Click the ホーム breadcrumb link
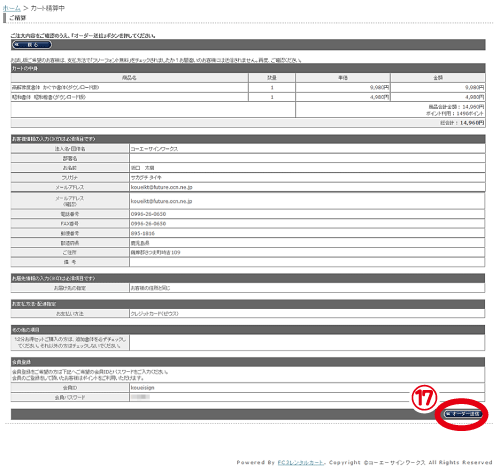The image size is (500, 473). [x=12, y=8]
